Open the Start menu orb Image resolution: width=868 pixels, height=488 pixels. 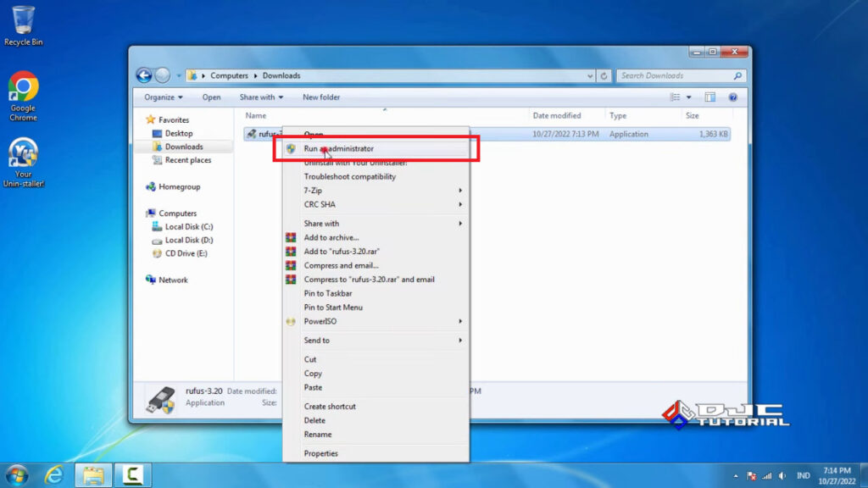[x=17, y=475]
